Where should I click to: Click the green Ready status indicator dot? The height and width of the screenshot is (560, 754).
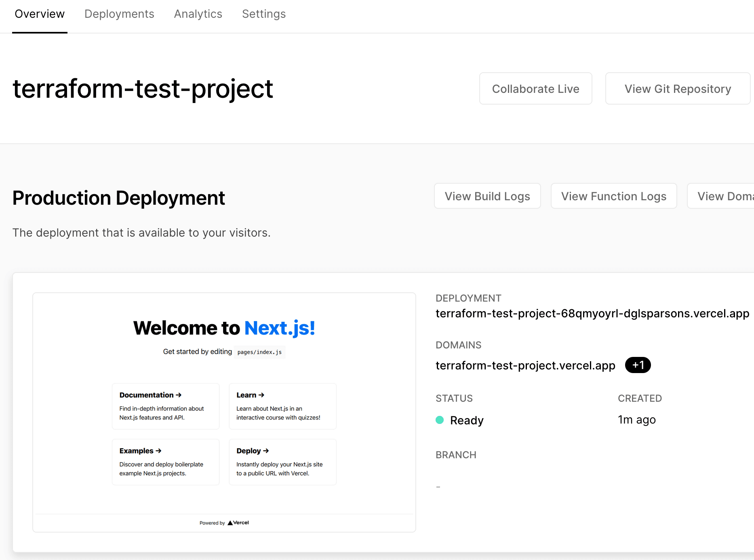[x=440, y=420]
